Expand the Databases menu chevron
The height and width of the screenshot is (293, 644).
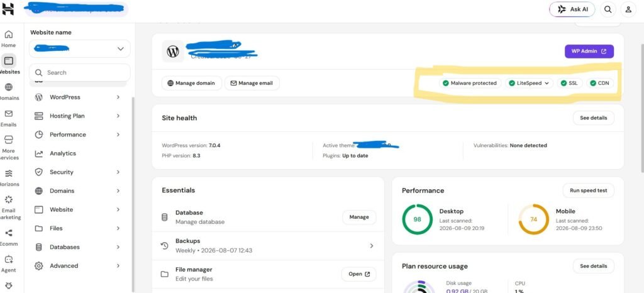click(118, 247)
